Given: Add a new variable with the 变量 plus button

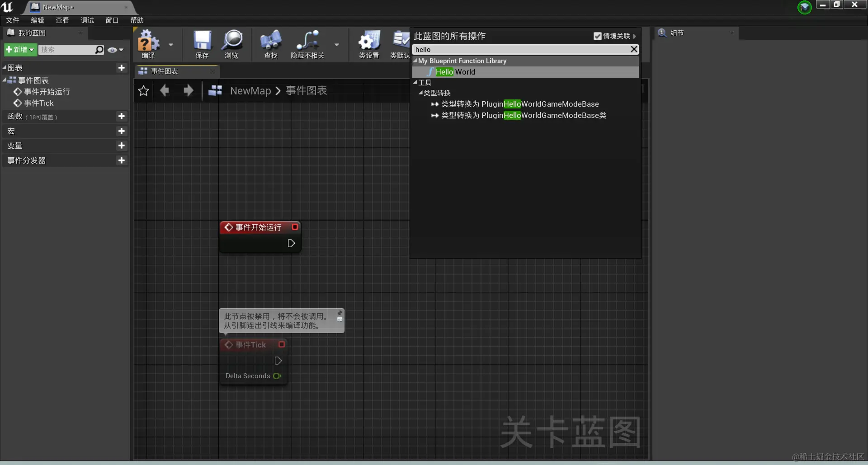Looking at the screenshot, I should pyautogui.click(x=121, y=146).
